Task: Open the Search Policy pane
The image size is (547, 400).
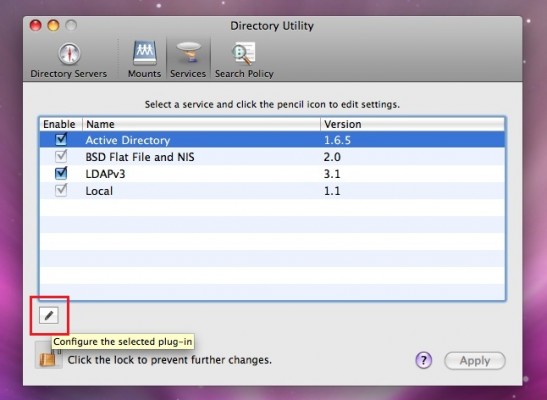Action: click(x=244, y=60)
